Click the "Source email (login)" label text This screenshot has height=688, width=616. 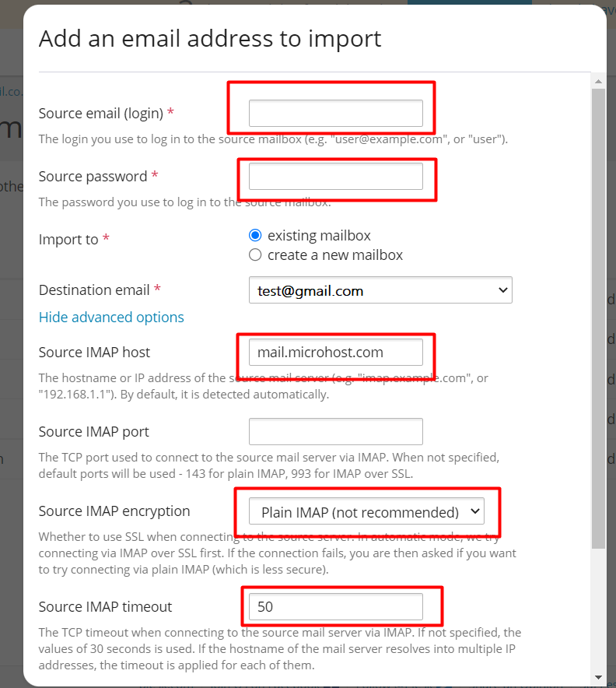pos(101,114)
